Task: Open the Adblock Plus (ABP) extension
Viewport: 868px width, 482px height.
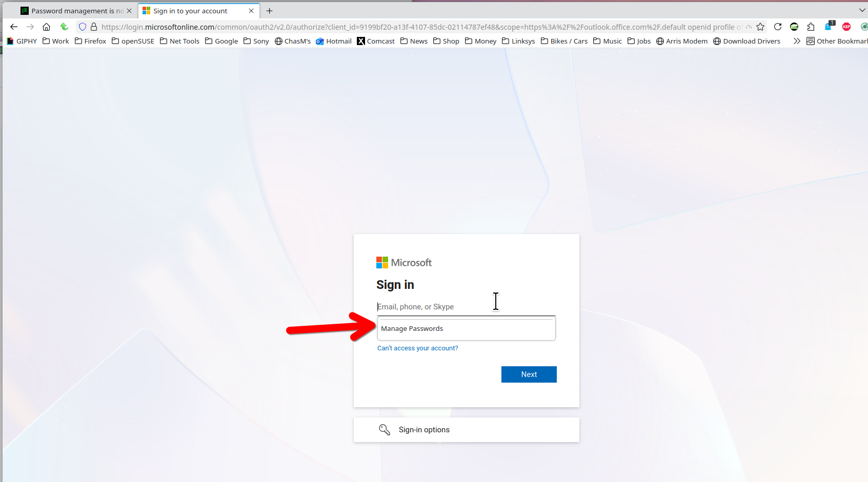Action: [846, 27]
